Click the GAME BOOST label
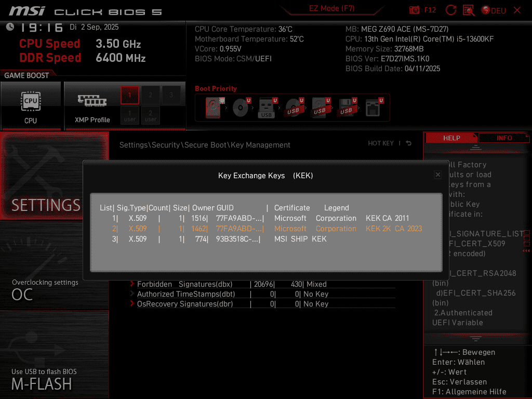Screen dimensions: 532x399 click(26, 75)
